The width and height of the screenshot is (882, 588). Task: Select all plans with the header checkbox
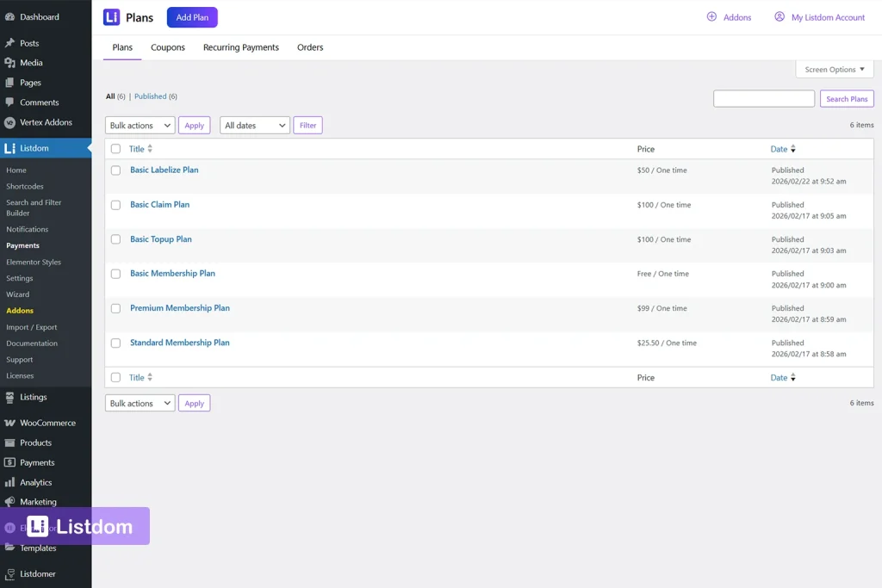(116, 148)
